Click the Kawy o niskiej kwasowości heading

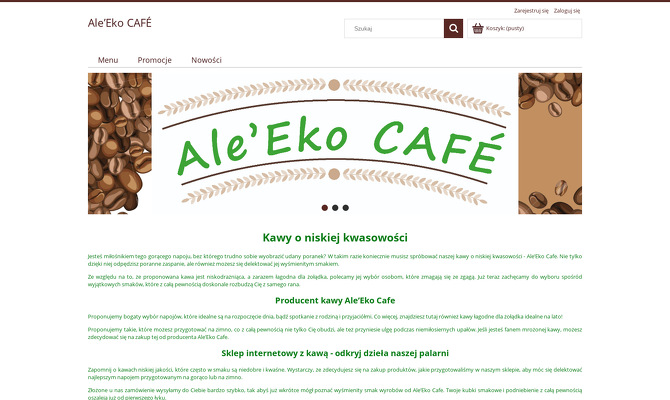[x=335, y=238]
